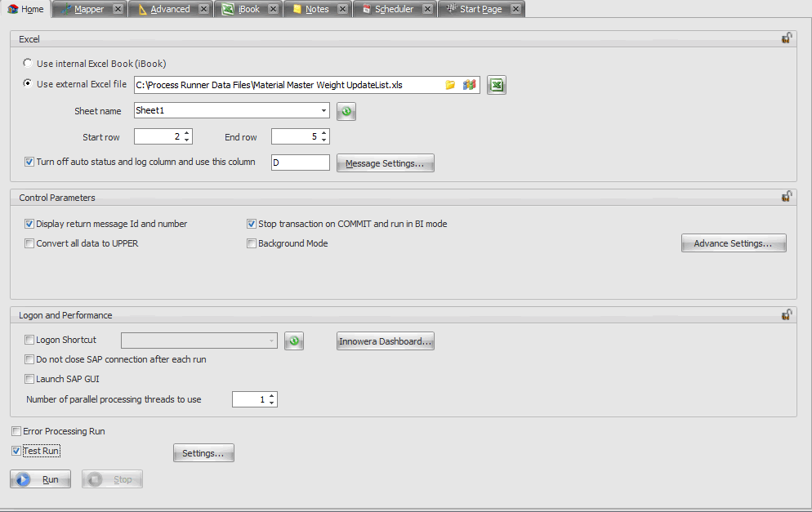The height and width of the screenshot is (512, 812).
Task: Open the Logon Shortcut dropdown
Action: [271, 341]
